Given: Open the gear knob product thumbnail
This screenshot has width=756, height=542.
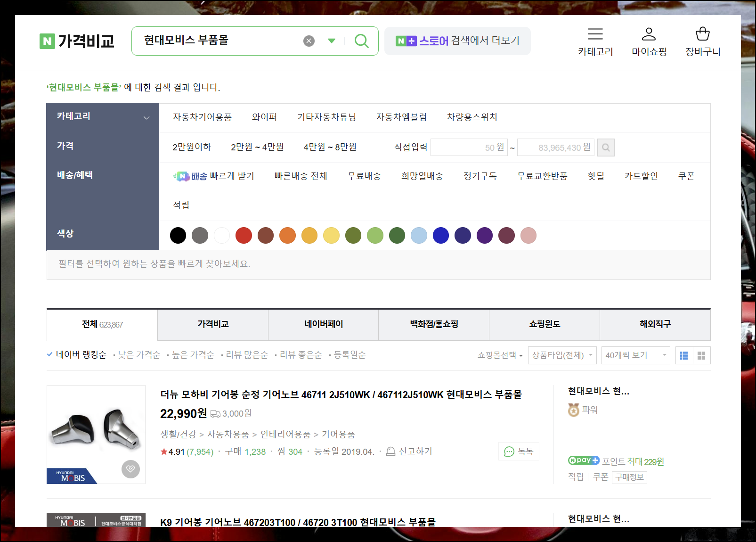Looking at the screenshot, I should (96, 435).
